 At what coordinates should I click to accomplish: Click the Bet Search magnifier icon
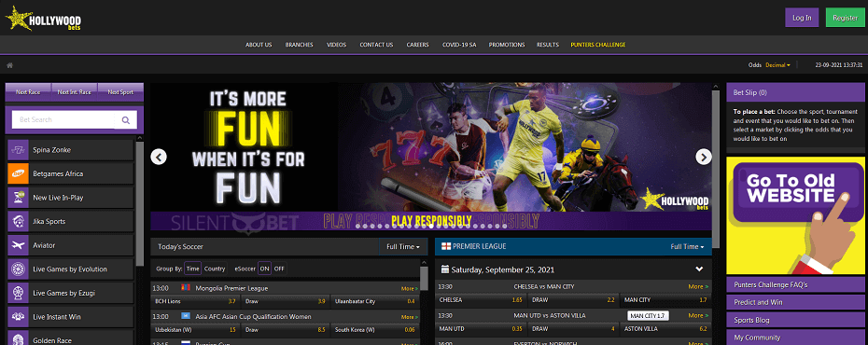[x=126, y=120]
